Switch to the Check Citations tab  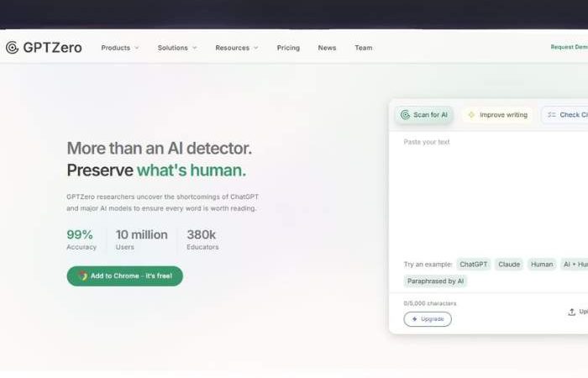[564, 115]
